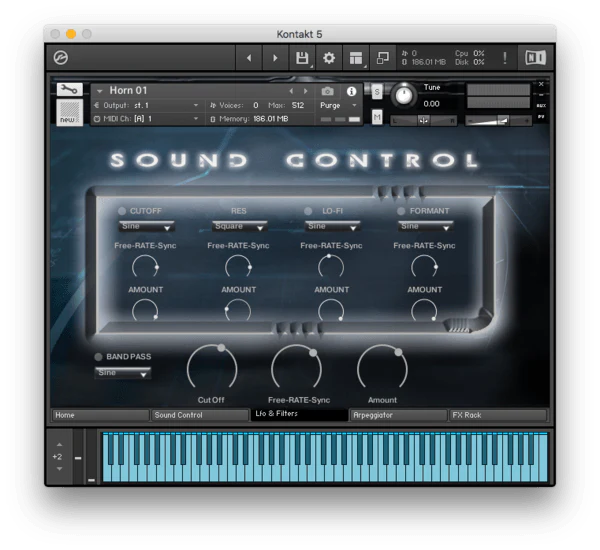Switch to the FX Rack tab
600x550 pixels.
(x=498, y=415)
